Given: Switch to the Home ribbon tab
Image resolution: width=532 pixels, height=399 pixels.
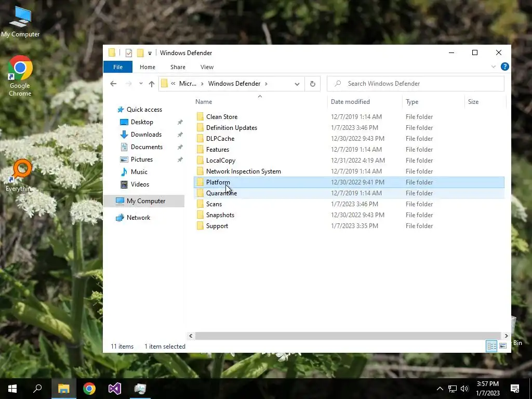Looking at the screenshot, I should (x=147, y=67).
